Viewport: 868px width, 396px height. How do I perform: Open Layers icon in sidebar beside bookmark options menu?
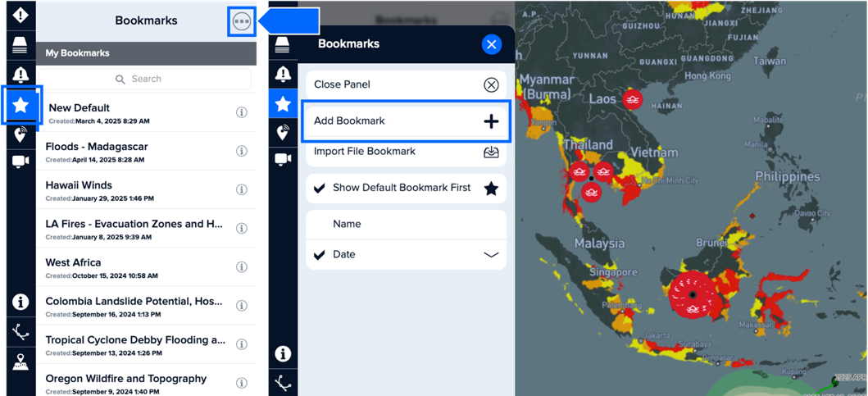(x=283, y=44)
